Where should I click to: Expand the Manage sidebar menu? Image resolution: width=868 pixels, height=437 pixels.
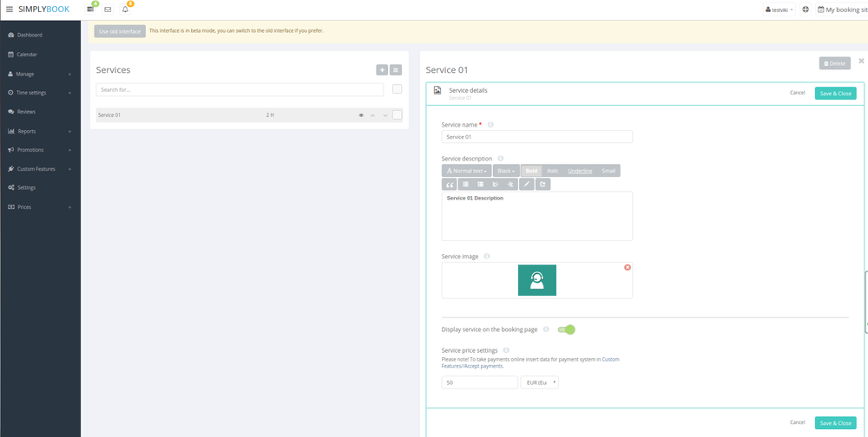pos(40,74)
